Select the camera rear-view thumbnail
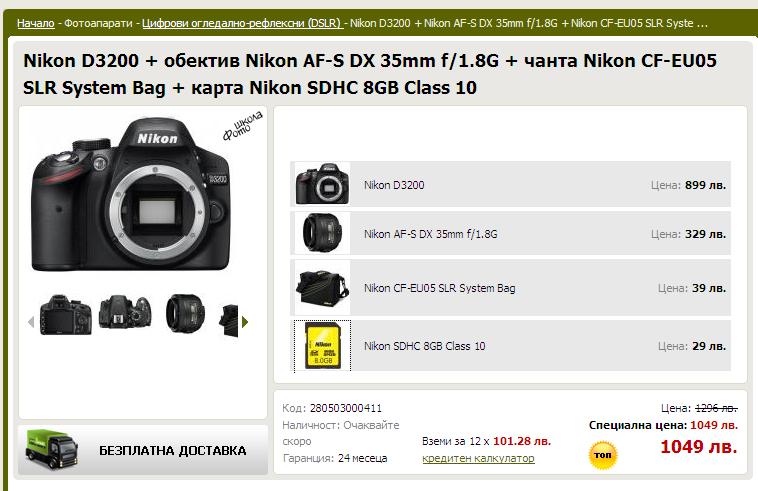Viewport: 758px width, 491px height. (65, 315)
